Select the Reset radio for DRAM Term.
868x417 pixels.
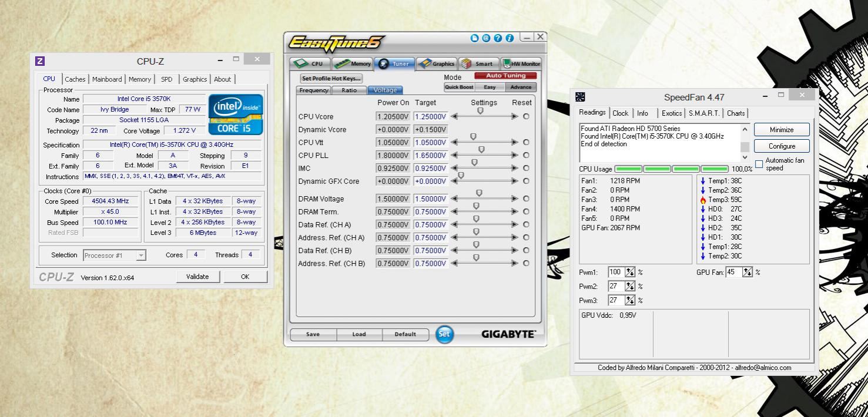[526, 211]
